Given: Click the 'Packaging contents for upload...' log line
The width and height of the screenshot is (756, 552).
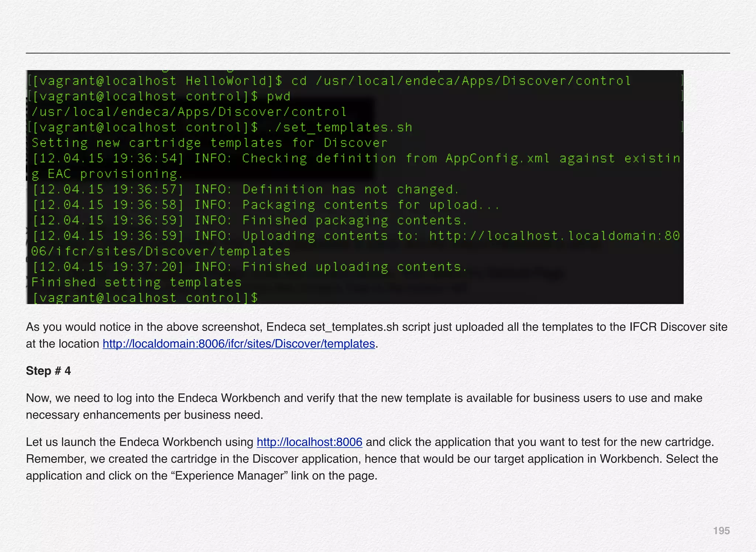Looking at the screenshot, I should [266, 205].
